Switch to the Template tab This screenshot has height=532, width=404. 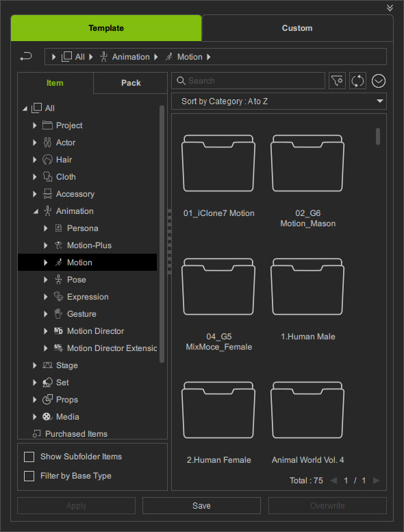pos(106,28)
